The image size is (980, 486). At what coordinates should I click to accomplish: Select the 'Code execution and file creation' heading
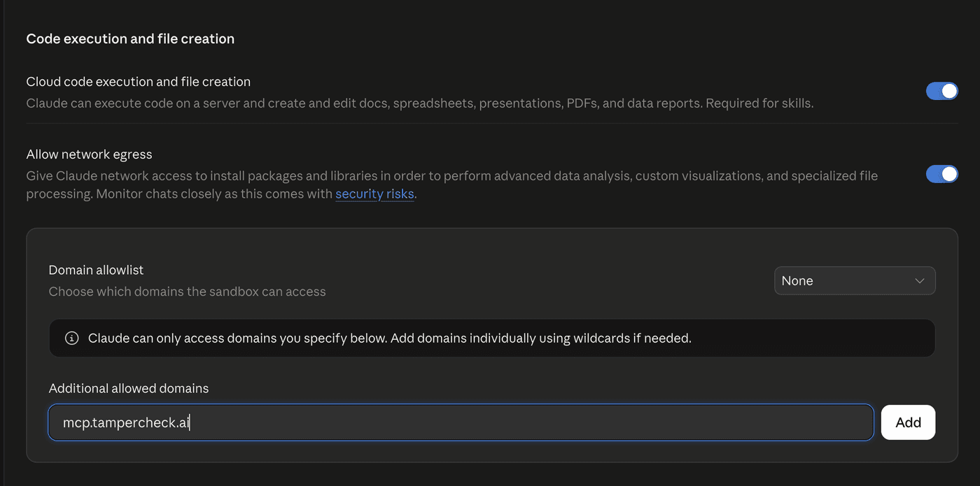[130, 39]
